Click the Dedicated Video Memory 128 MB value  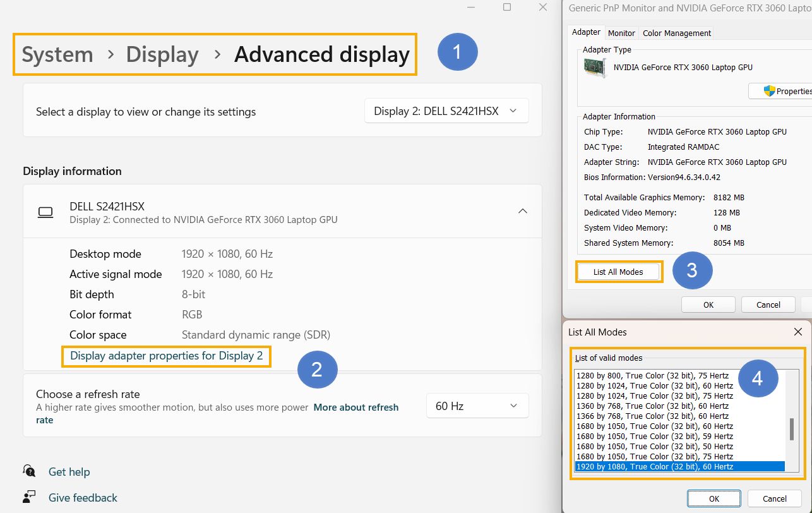click(x=727, y=213)
